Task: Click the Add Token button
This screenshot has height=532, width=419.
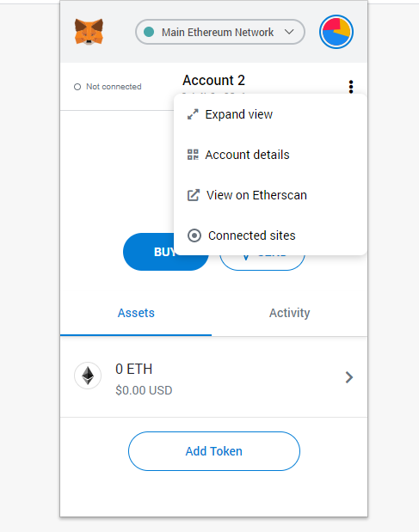Action: point(214,451)
